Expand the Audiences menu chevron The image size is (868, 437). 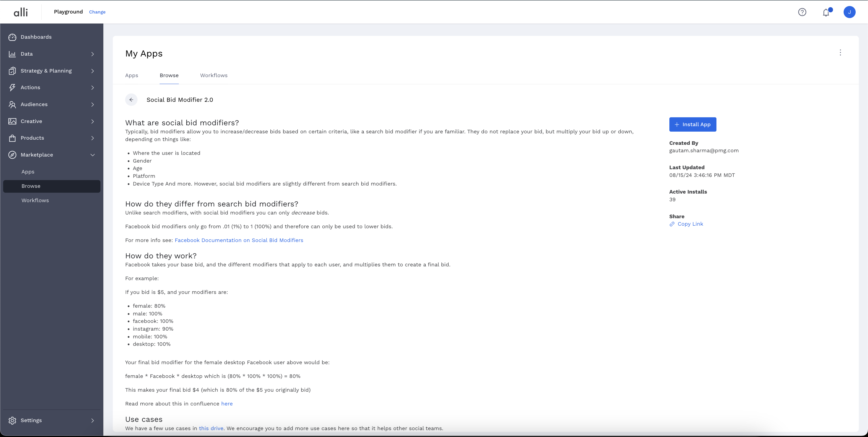point(92,104)
